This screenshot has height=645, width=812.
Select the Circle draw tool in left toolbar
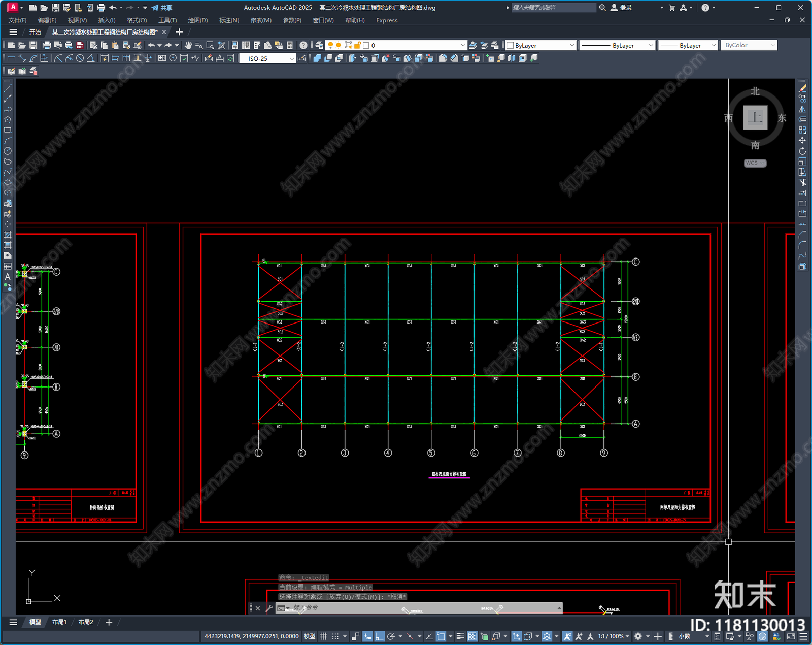(8, 151)
